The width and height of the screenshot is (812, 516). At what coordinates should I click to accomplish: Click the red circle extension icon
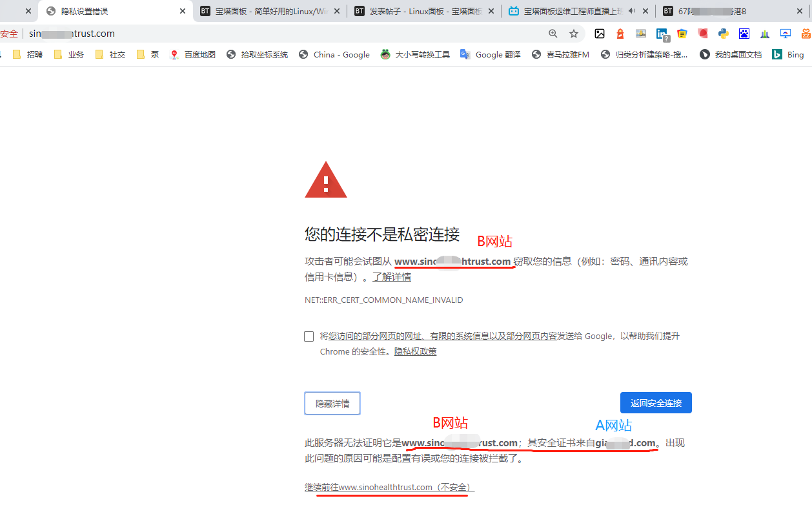point(703,34)
